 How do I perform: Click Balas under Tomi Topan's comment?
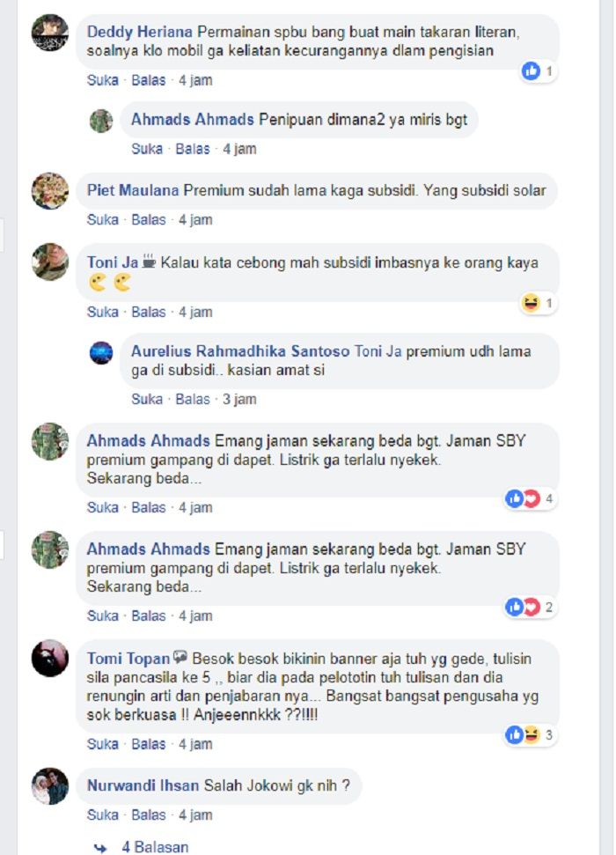(148, 744)
